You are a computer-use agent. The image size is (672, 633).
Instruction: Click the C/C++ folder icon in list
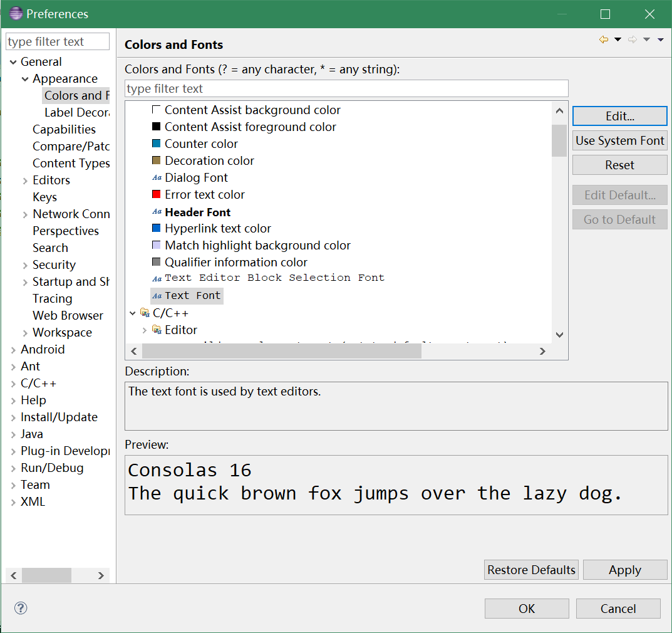145,313
